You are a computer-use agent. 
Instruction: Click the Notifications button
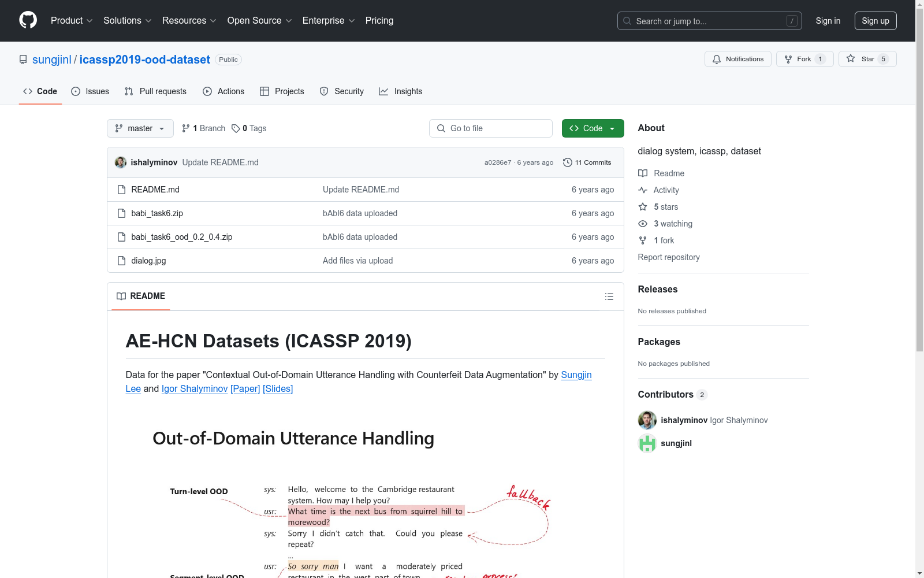tap(737, 59)
